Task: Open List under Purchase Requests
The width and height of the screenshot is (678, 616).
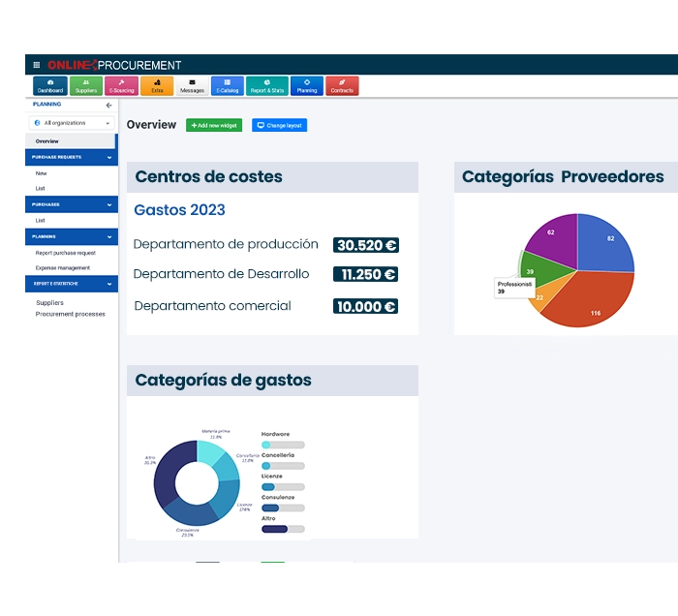Action: click(x=41, y=189)
